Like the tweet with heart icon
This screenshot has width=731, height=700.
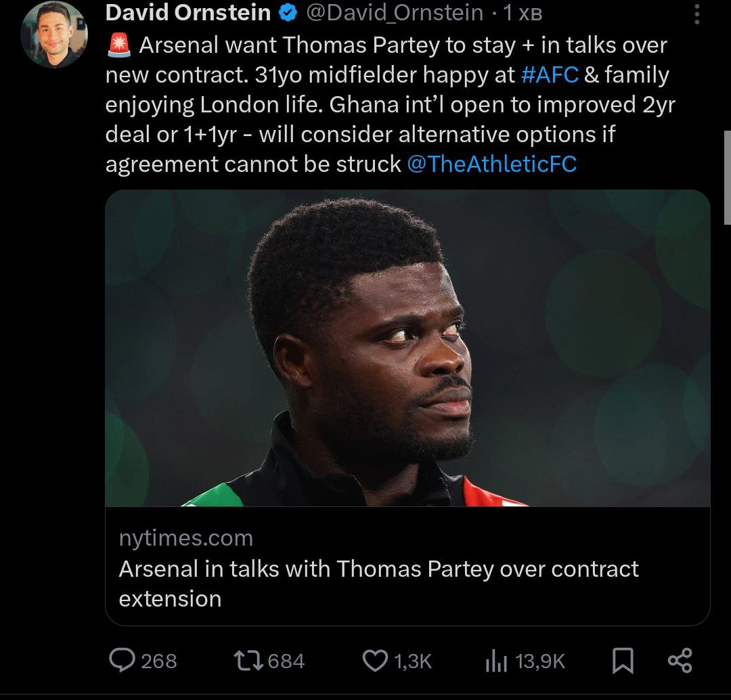coord(375,661)
